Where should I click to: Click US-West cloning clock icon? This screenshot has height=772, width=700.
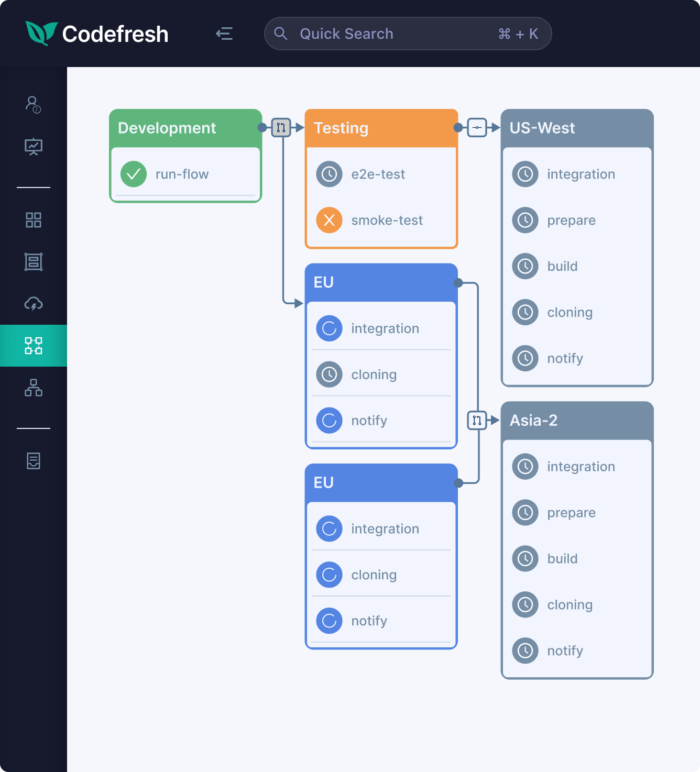point(526,312)
